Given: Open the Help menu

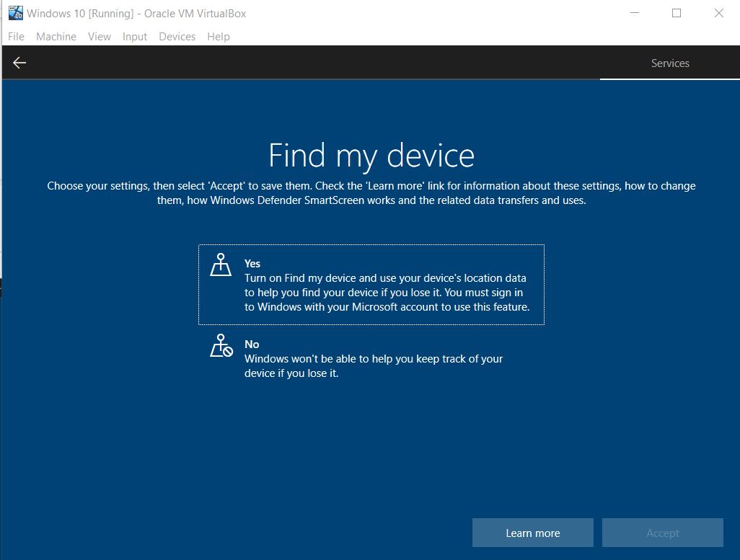Looking at the screenshot, I should [x=219, y=37].
